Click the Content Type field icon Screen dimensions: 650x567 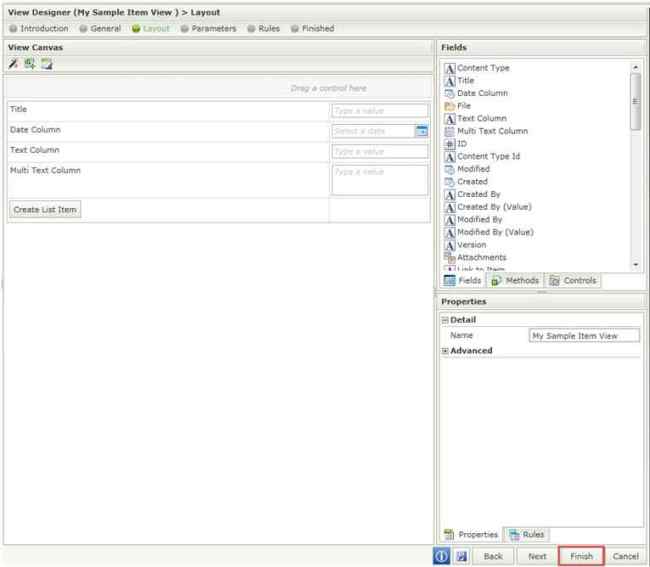point(450,68)
